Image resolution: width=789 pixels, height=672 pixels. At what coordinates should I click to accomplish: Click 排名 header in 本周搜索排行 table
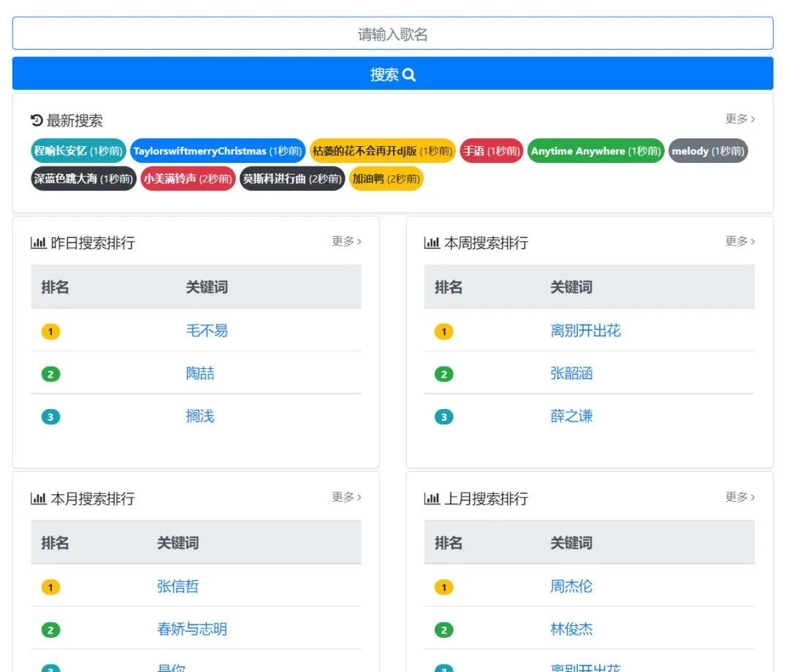click(x=449, y=287)
